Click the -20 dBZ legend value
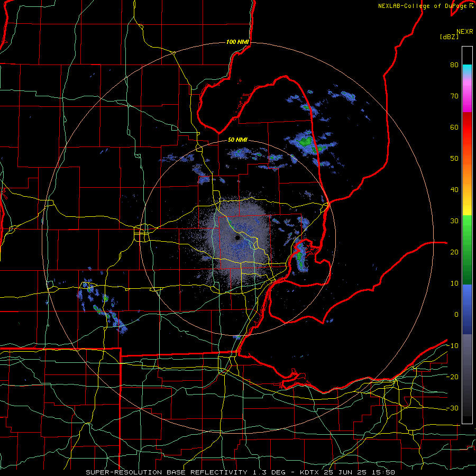 click(452, 377)
